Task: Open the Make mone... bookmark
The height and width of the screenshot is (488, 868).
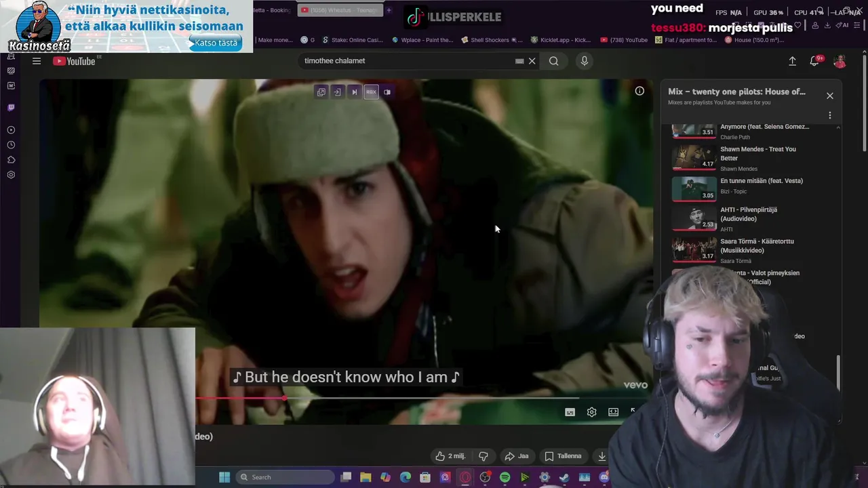Action: click(275, 40)
